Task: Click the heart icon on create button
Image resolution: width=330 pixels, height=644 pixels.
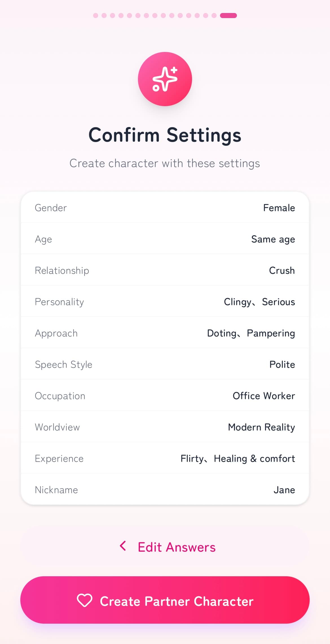Action: tap(85, 600)
